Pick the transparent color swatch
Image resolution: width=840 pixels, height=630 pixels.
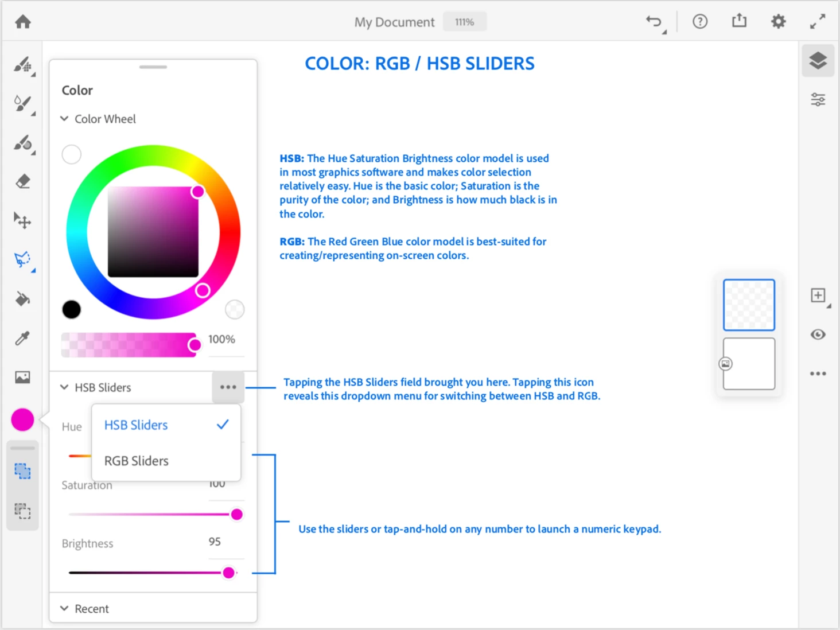coord(235,310)
